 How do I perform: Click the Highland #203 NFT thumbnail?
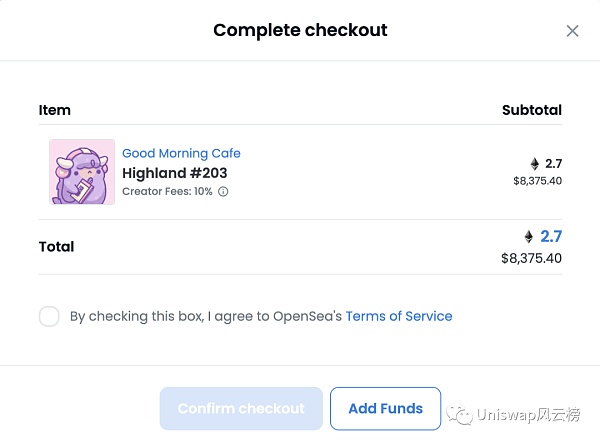click(x=82, y=172)
